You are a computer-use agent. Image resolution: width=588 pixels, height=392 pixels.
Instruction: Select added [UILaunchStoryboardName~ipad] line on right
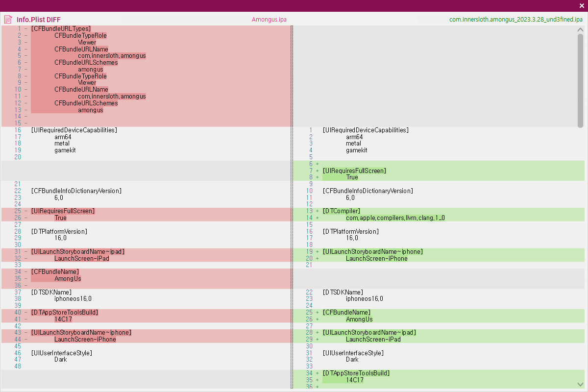tap(369, 333)
